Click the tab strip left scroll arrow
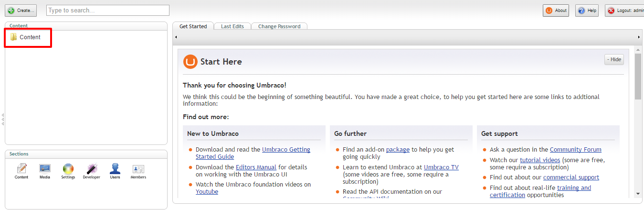 (x=176, y=37)
